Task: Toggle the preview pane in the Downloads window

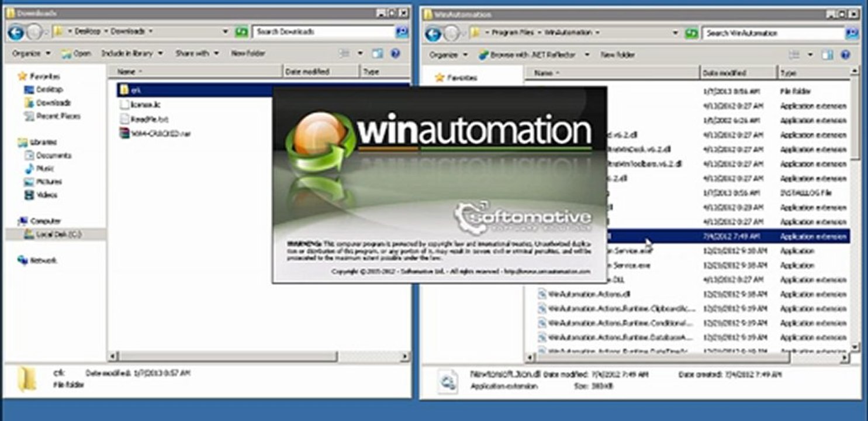Action: [x=378, y=53]
